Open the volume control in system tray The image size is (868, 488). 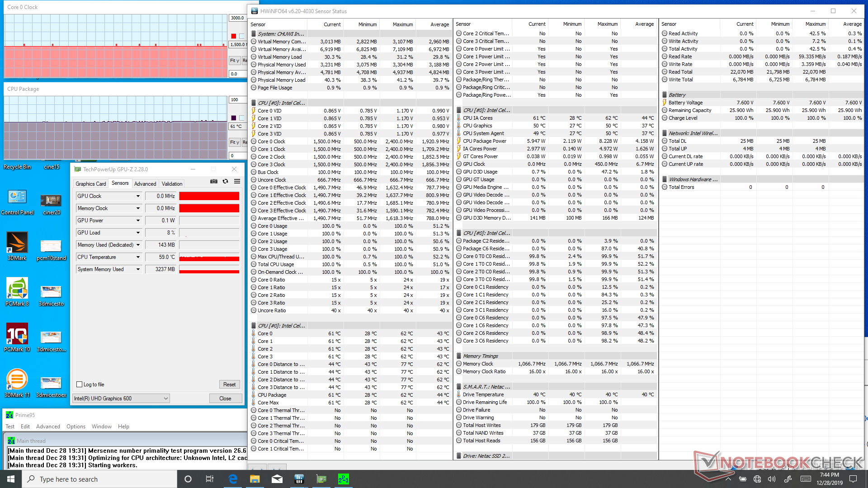pos(771,479)
